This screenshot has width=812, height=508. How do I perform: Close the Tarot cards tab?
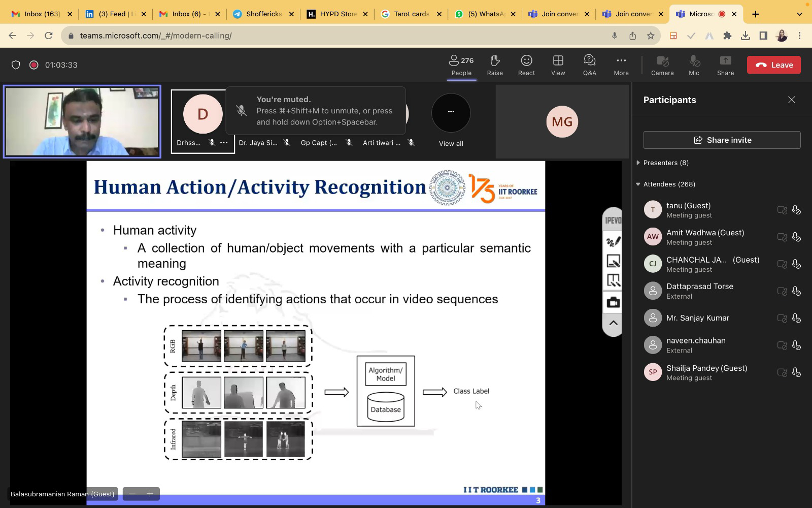(x=439, y=14)
